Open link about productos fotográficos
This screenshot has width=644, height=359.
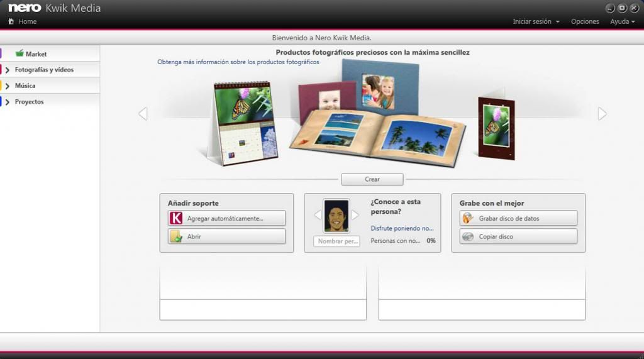tap(238, 62)
